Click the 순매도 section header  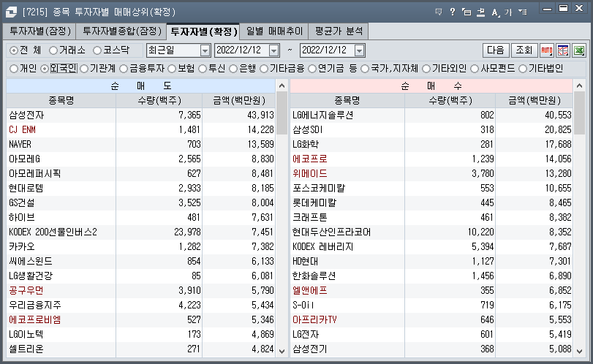tap(140, 86)
